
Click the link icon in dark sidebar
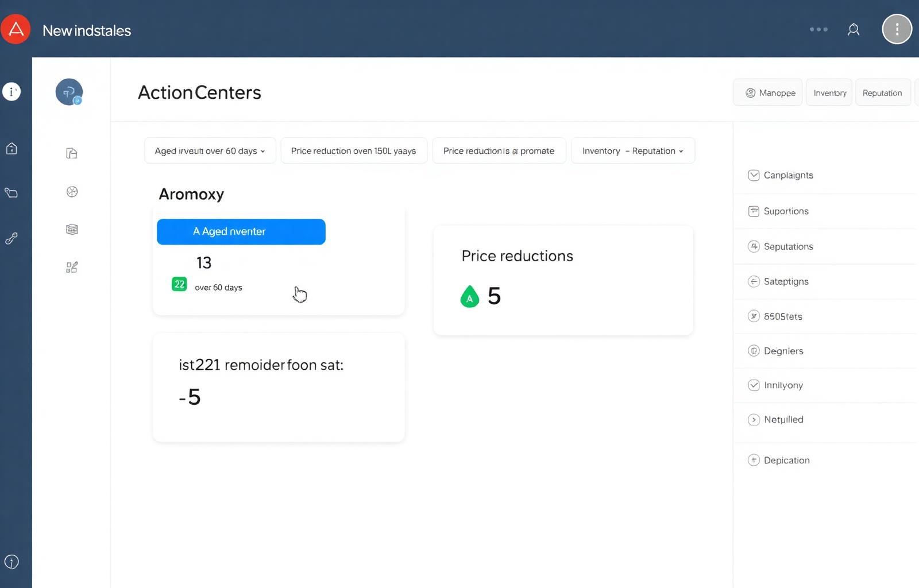pos(11,238)
